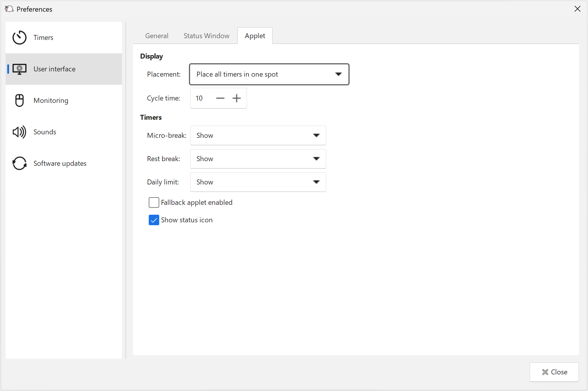Go to Monitoring section label
Viewport: 588px width, 391px height.
(51, 101)
